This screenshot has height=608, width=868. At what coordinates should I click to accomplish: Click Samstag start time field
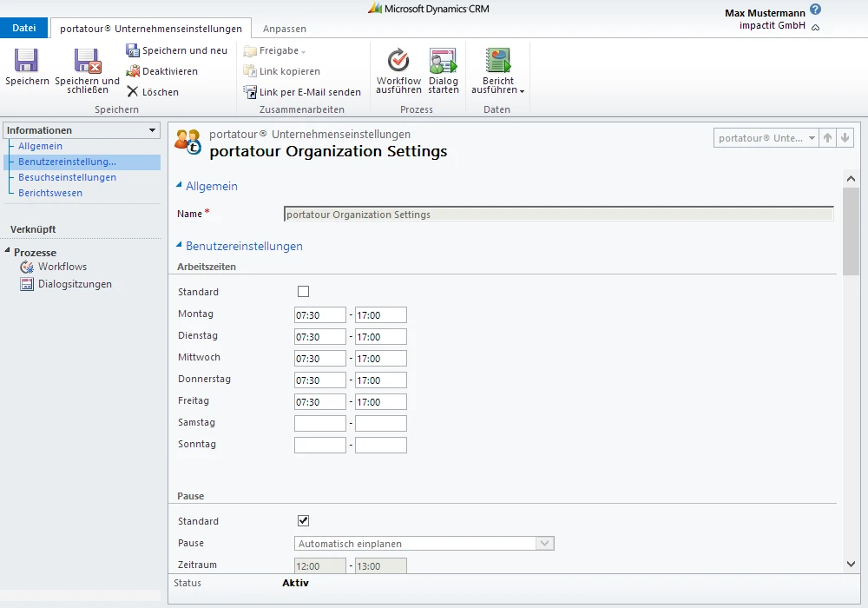(320, 424)
